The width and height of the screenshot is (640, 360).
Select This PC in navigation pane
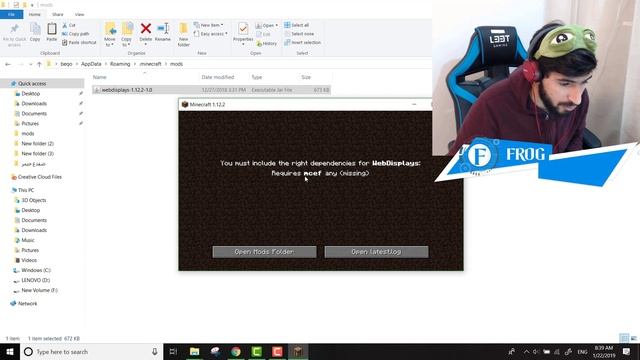coord(26,190)
